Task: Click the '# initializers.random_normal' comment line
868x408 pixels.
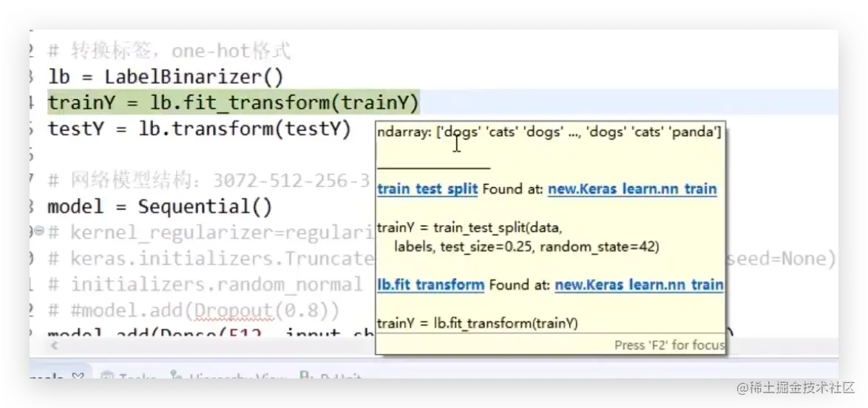Action: click(x=205, y=285)
